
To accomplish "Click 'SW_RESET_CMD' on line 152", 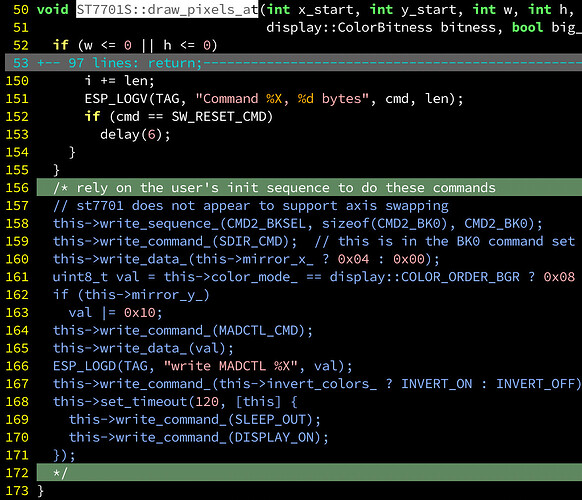I will 218,117.
